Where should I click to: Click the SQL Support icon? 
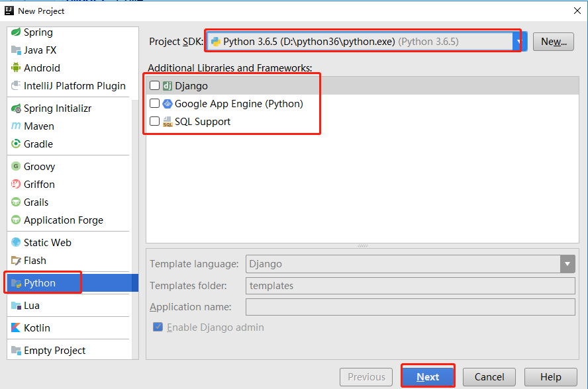(168, 122)
